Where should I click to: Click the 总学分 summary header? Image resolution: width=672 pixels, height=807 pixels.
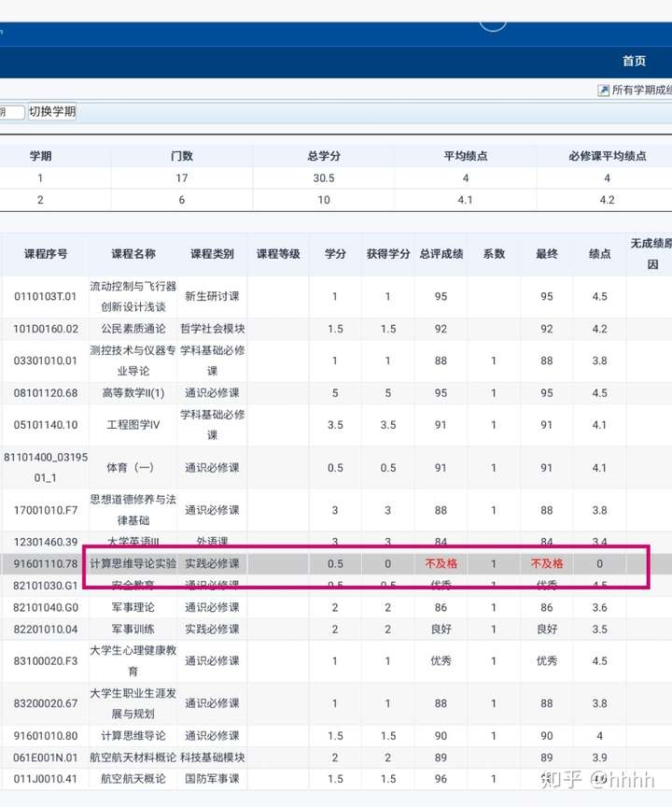[324, 156]
